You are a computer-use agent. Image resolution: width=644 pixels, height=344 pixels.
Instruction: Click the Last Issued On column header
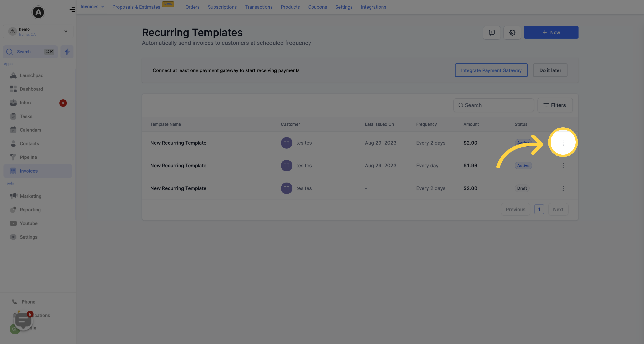[x=379, y=124]
